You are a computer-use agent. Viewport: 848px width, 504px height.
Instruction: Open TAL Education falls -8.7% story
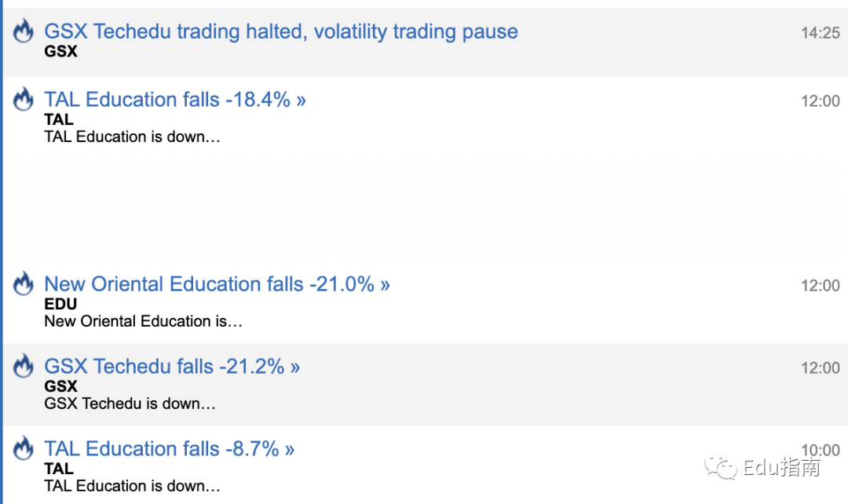170,448
